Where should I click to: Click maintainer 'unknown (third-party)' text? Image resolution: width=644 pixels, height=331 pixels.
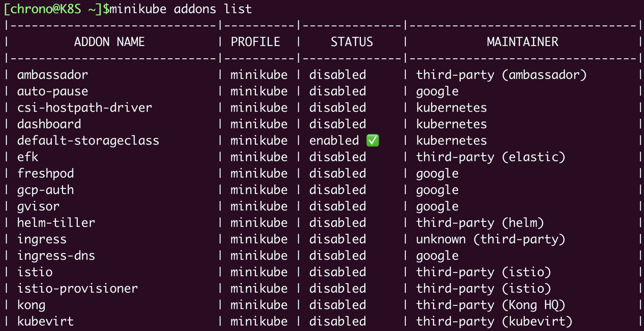(490, 239)
